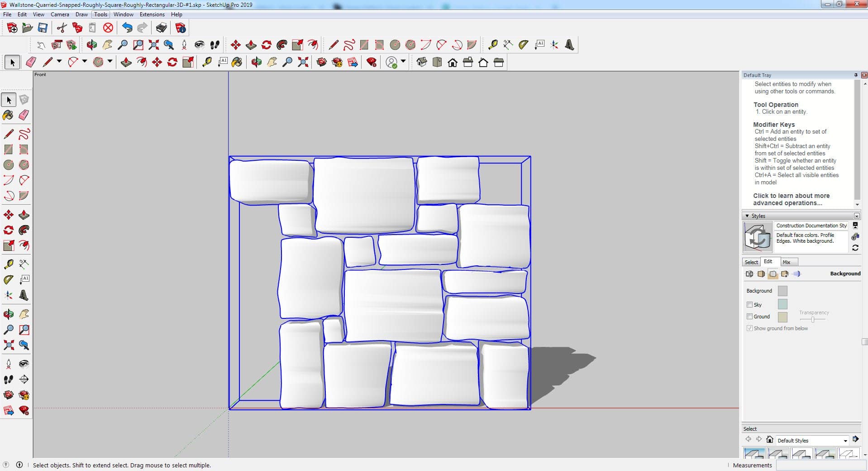868x471 pixels.
Task: Open the Extensions menu
Action: point(152,14)
